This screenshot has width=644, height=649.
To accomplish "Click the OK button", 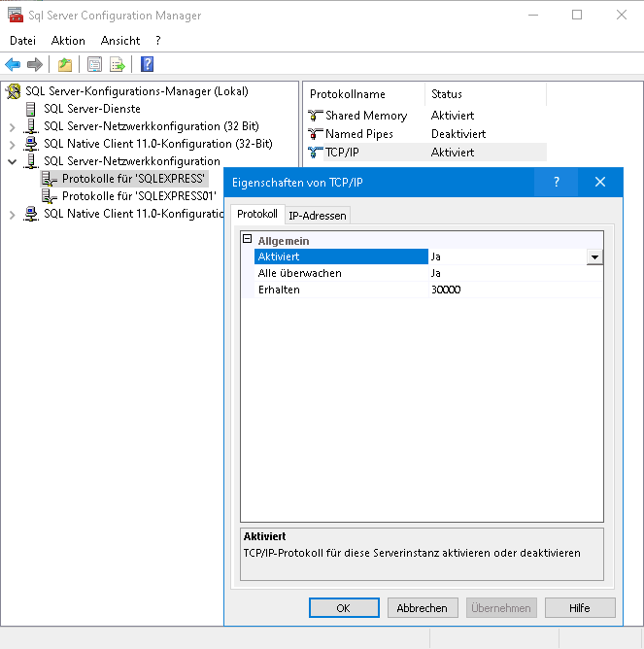I will [344, 607].
